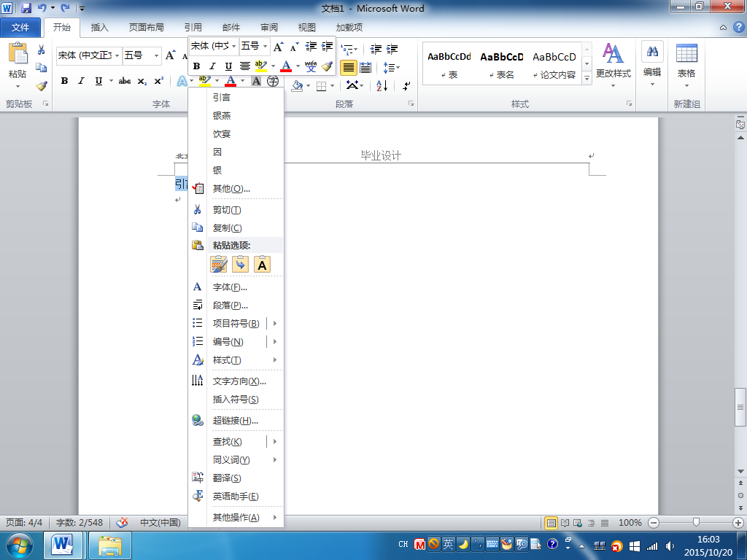Toggle Bold in the ribbon font group
The width and height of the screenshot is (747, 560).
64,81
